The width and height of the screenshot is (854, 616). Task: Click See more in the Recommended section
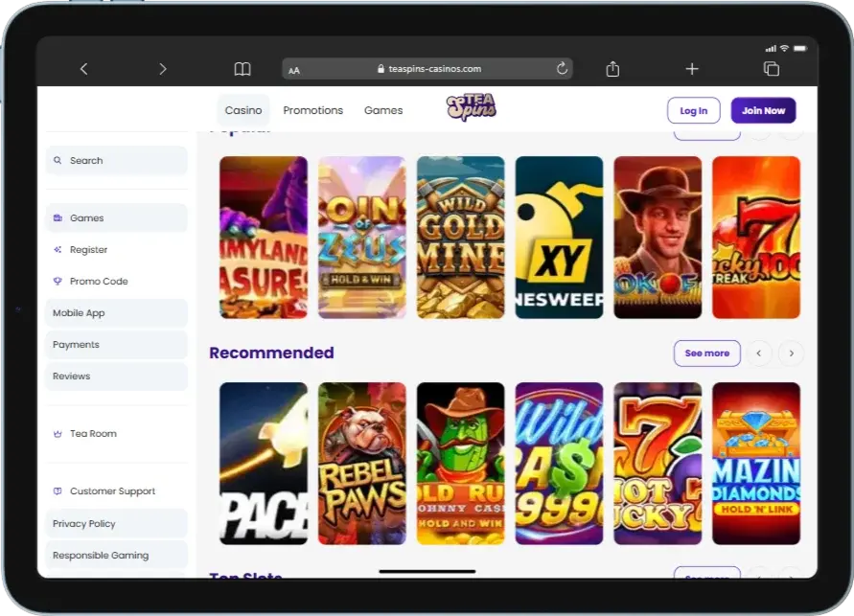(x=706, y=353)
